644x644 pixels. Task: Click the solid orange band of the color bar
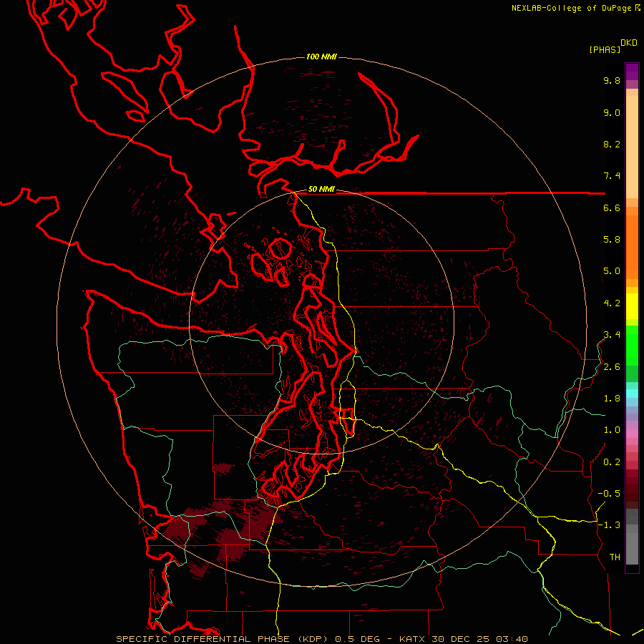632,247
